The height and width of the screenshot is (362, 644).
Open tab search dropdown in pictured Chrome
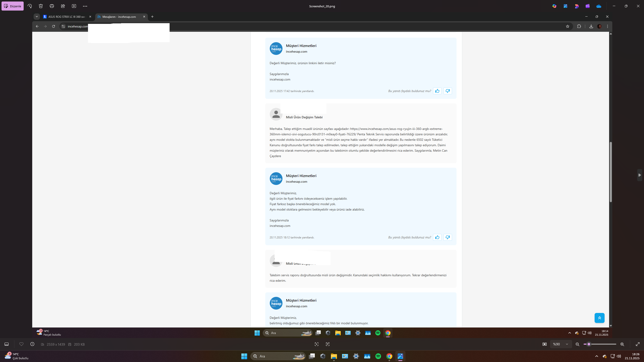[x=37, y=17]
